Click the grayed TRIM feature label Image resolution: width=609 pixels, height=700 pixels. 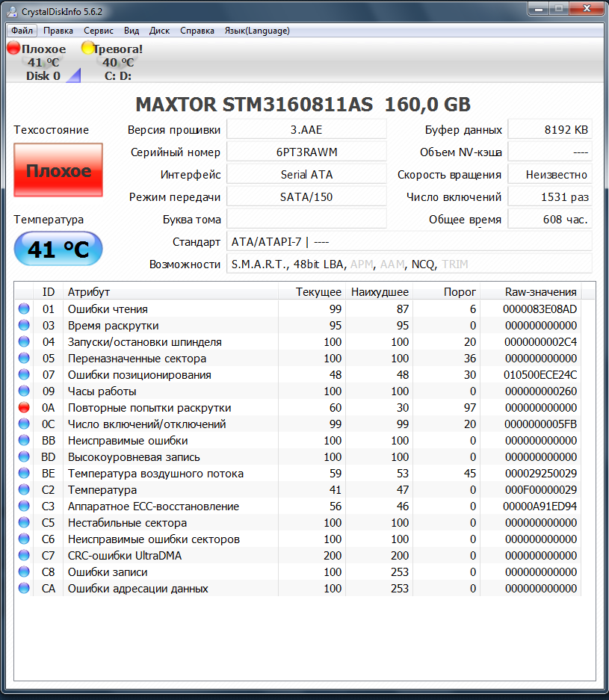point(455,264)
